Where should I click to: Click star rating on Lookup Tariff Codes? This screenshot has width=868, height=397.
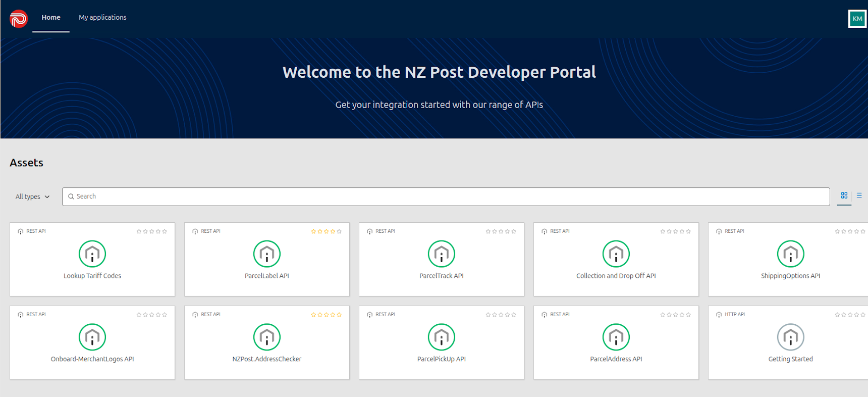click(151, 231)
